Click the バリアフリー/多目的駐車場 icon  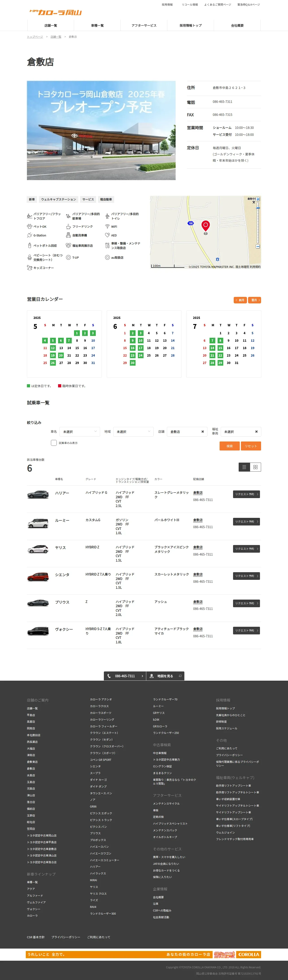(68, 216)
